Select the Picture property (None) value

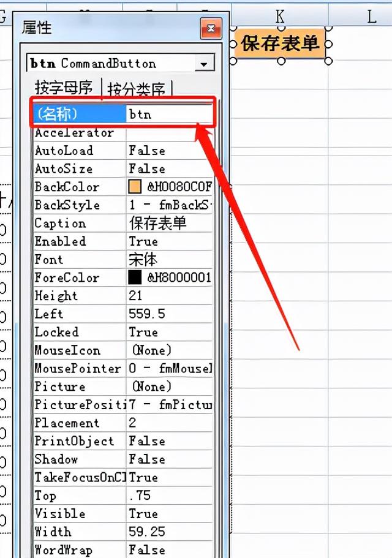(168, 386)
